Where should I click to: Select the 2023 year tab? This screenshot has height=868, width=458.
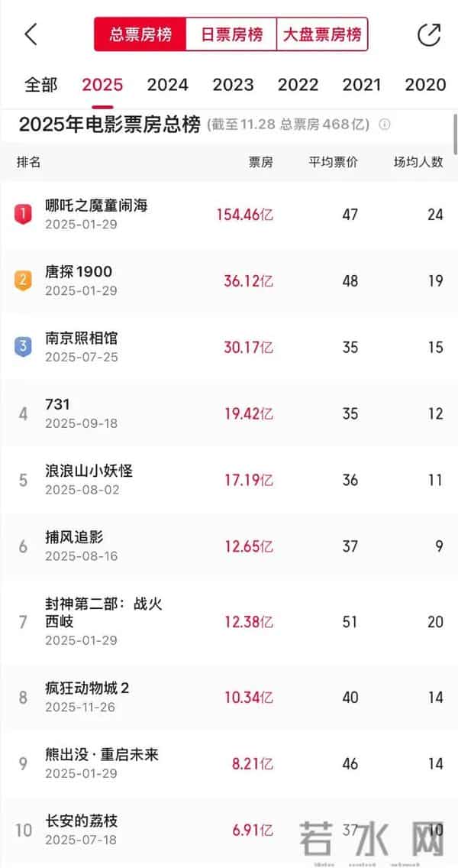coord(233,85)
